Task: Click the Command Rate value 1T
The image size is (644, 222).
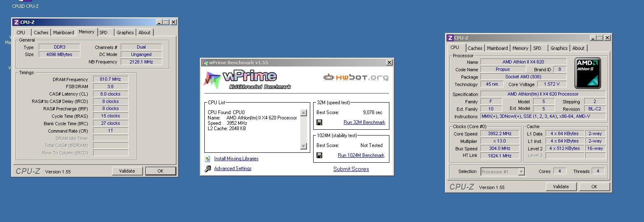Action: click(x=110, y=131)
